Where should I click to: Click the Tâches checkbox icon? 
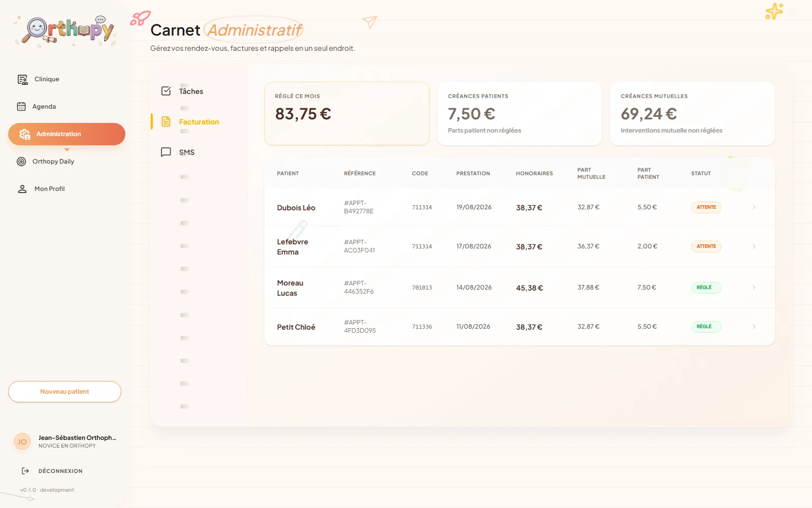pyautogui.click(x=166, y=91)
